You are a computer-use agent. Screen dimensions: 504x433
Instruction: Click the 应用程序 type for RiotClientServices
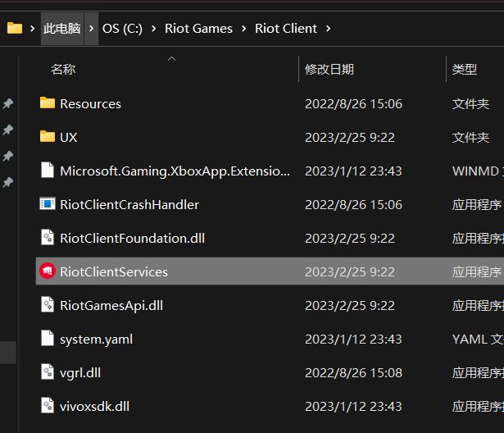(477, 271)
